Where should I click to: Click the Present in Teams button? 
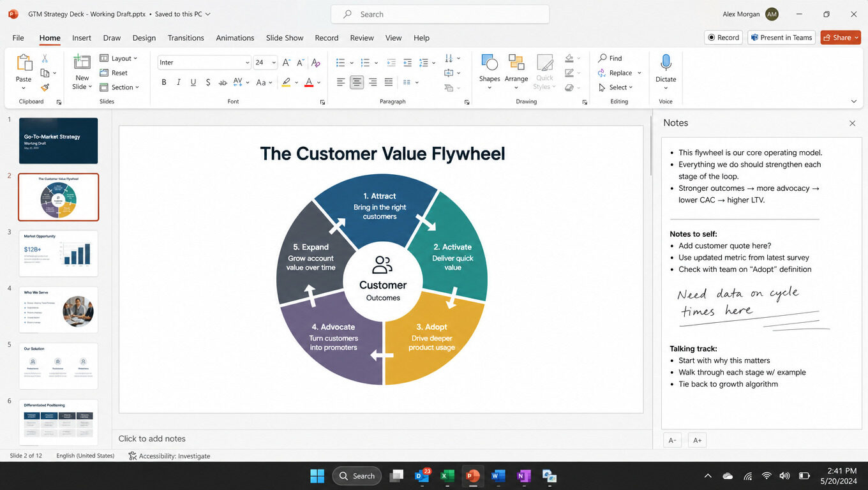[781, 38]
